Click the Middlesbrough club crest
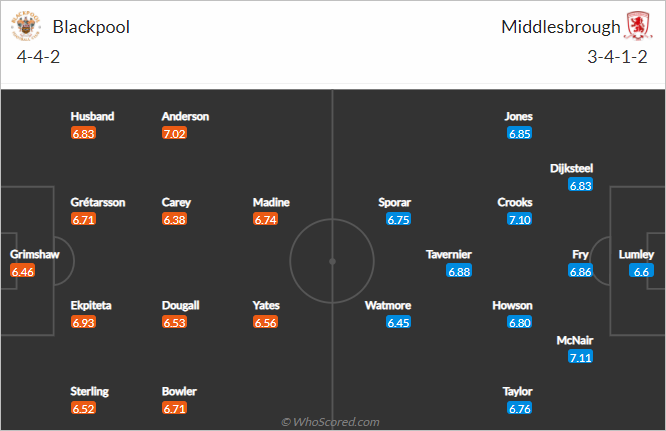 (x=638, y=26)
